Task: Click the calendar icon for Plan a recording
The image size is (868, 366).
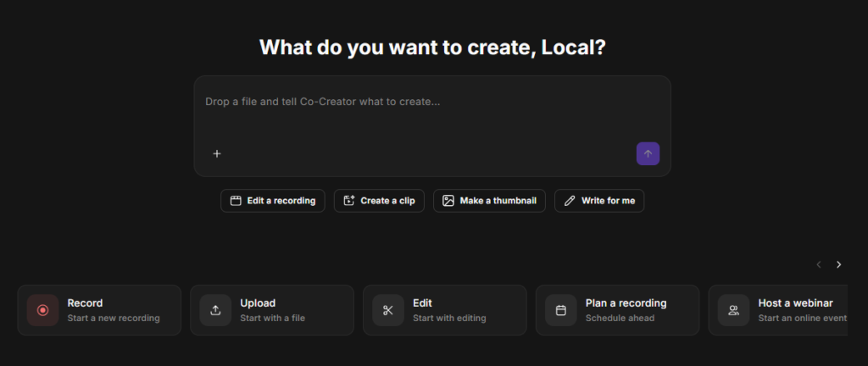Action: coord(561,310)
